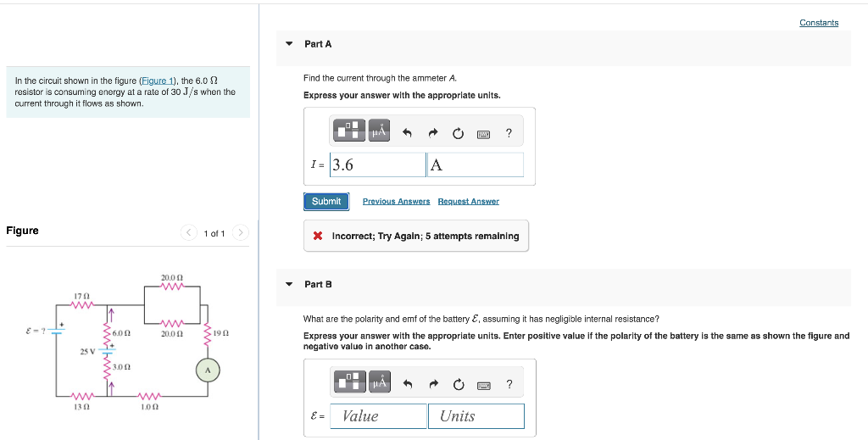Open templates tool in Part A toolbar

point(348,132)
